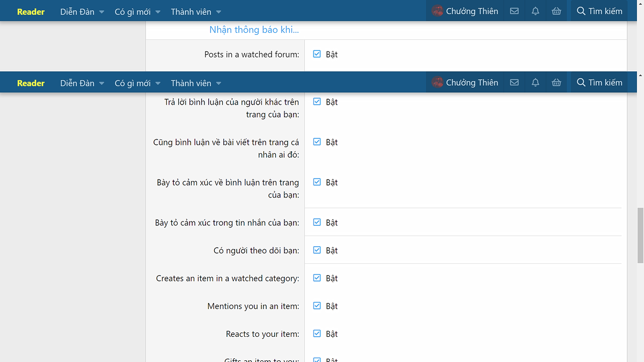This screenshot has height=362, width=644.
Task: Toggle the 'Reacts to your item' checkbox
Action: point(317,334)
